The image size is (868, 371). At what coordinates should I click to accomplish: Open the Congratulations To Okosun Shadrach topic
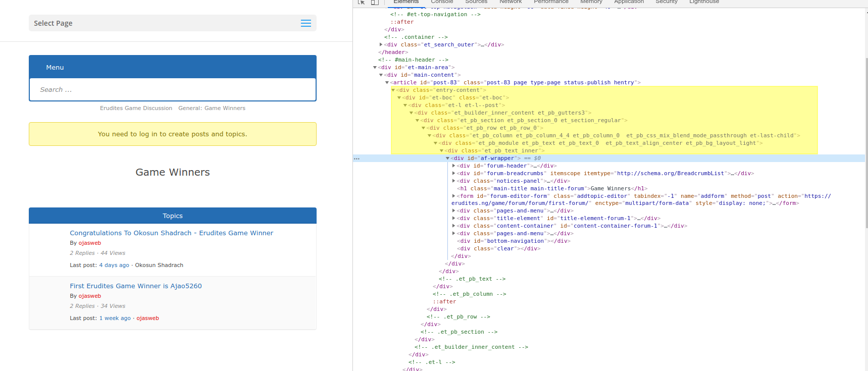pyautogui.click(x=171, y=233)
